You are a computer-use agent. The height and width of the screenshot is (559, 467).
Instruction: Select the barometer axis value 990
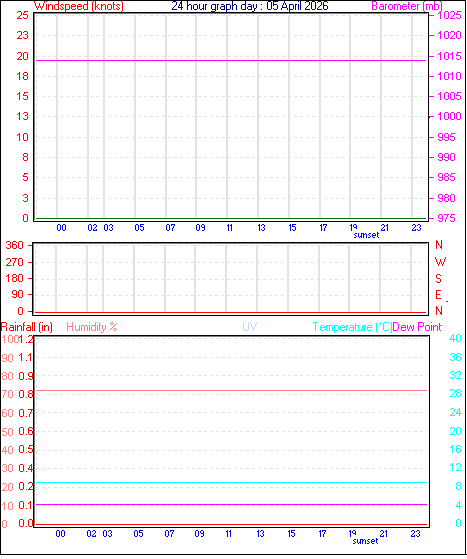[446, 157]
